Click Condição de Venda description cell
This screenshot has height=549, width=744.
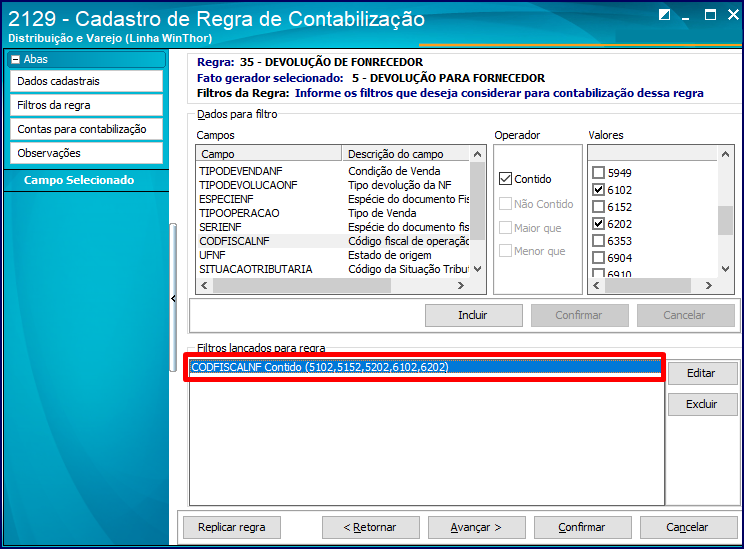coord(394,171)
